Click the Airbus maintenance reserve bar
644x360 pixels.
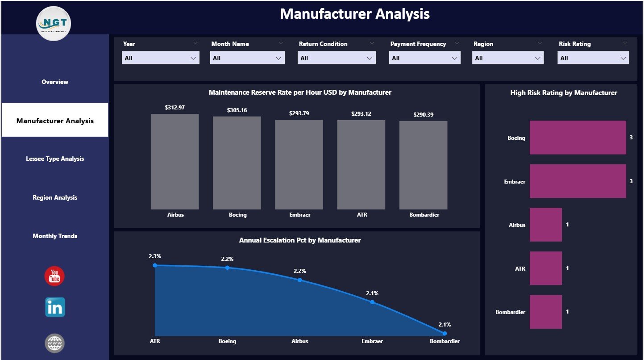point(175,162)
